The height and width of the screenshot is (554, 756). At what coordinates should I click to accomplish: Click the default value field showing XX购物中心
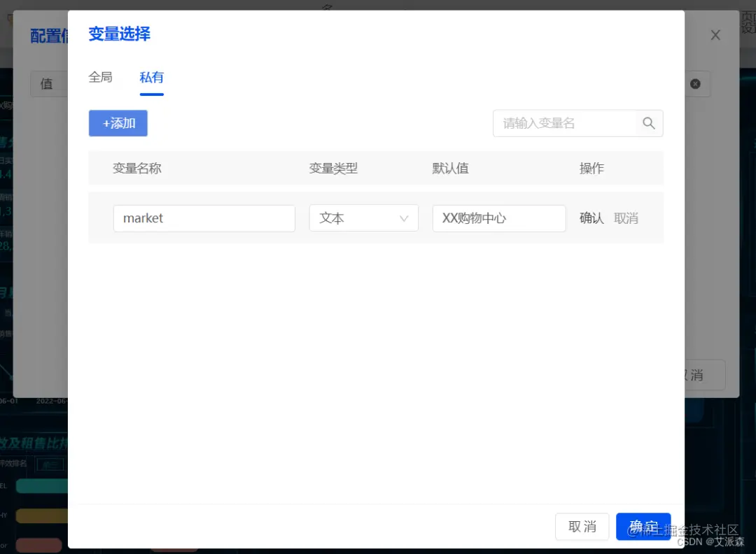(x=499, y=218)
